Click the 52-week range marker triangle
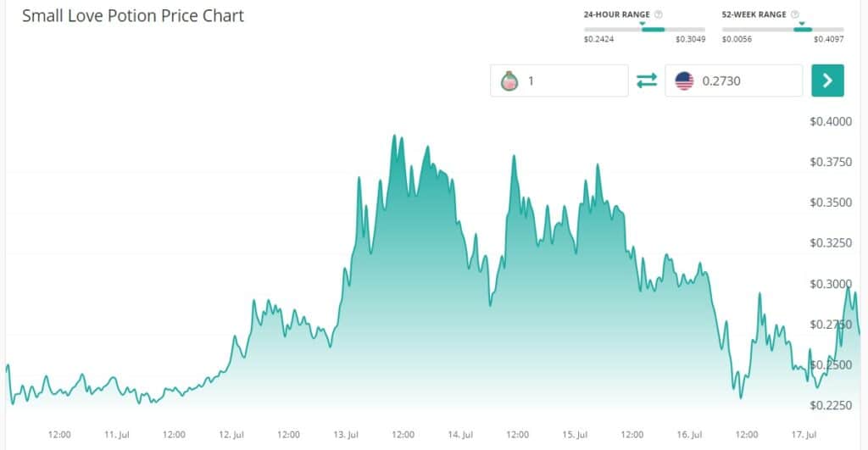This screenshot has height=450, width=868. pyautogui.click(x=799, y=23)
